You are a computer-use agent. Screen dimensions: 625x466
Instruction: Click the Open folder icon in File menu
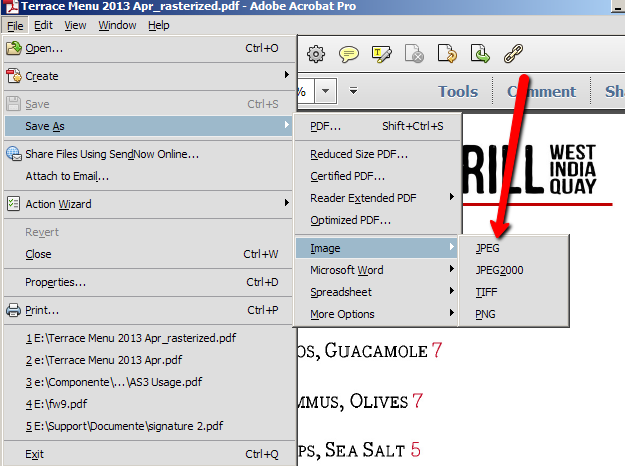point(14,48)
